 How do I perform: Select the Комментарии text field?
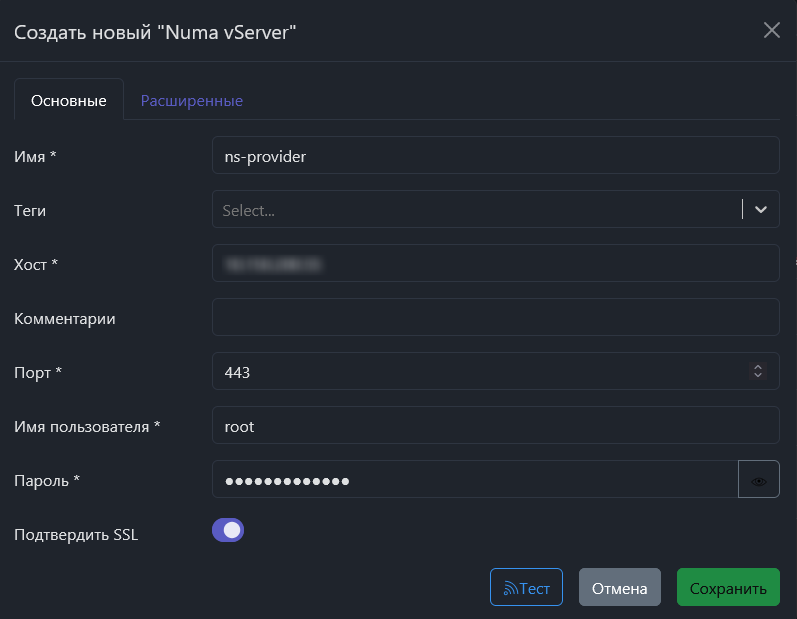pyautogui.click(x=495, y=318)
